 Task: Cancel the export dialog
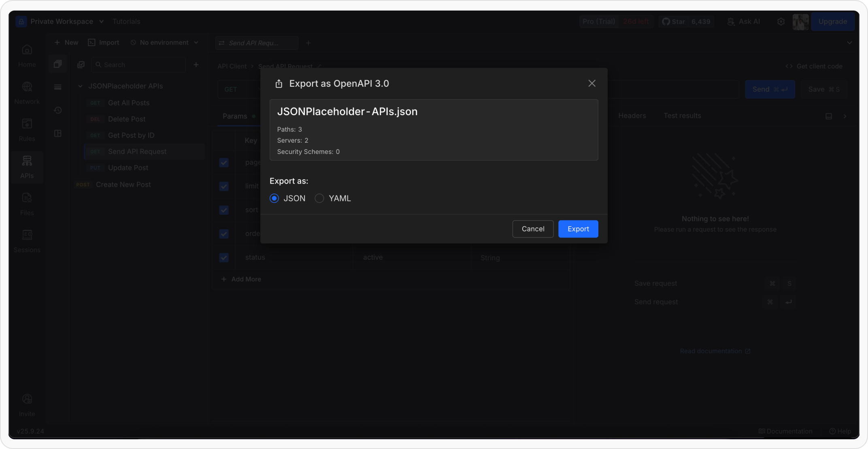click(533, 229)
